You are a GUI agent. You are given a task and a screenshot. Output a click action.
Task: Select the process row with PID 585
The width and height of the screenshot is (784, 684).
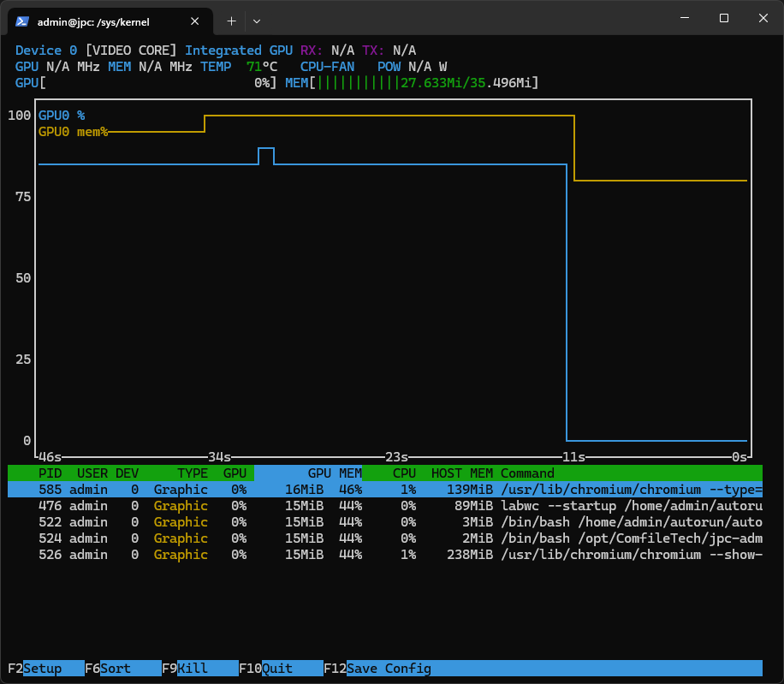[385, 490]
